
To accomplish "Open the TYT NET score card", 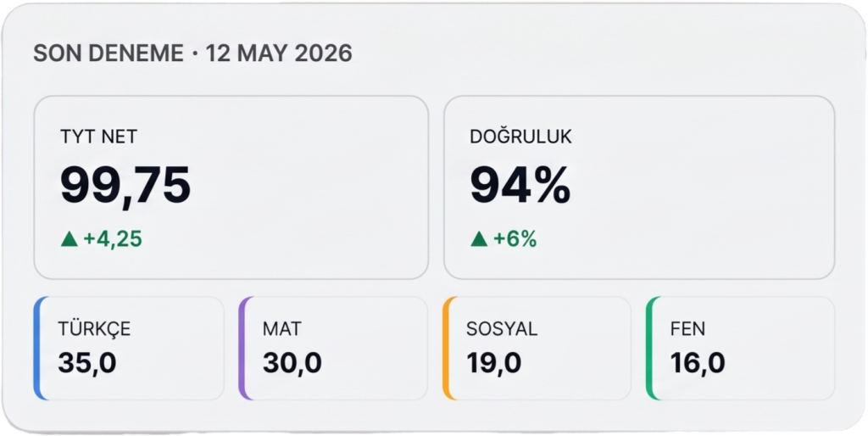I will (x=231, y=187).
